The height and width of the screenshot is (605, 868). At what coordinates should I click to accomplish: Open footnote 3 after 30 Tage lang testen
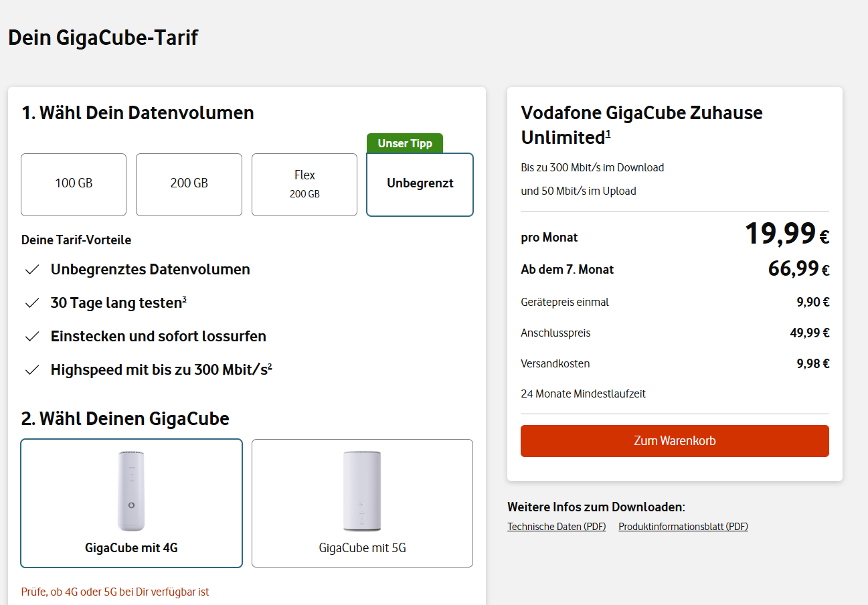184,299
